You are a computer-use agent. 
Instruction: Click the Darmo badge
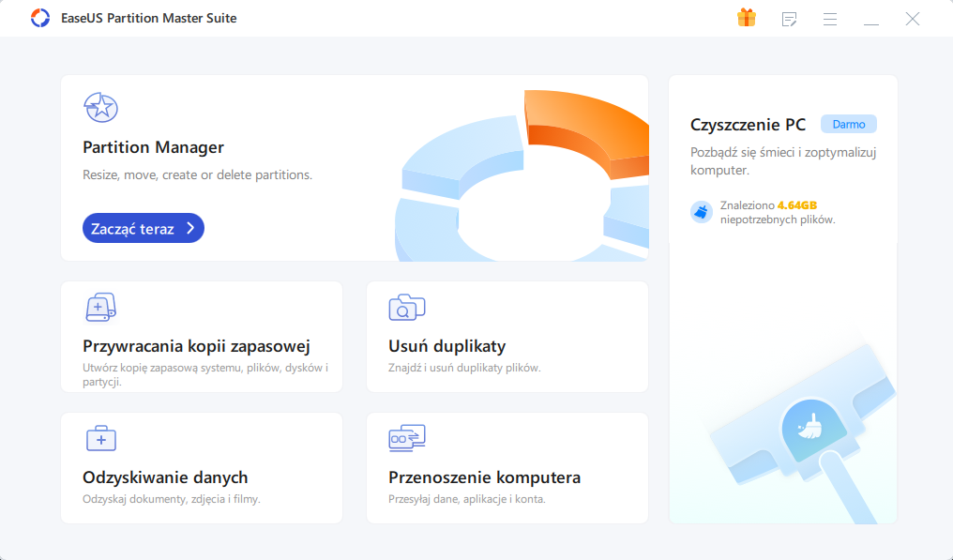pos(849,124)
